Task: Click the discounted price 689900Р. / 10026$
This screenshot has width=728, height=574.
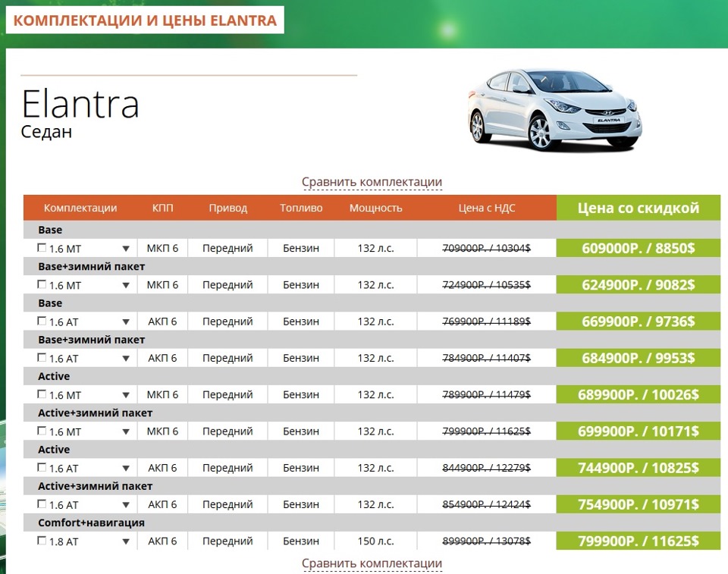Action: (x=639, y=395)
